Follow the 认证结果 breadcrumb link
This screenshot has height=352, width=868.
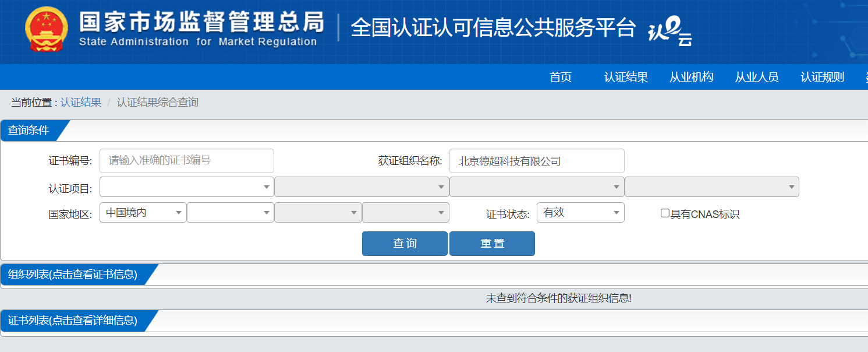pos(81,103)
